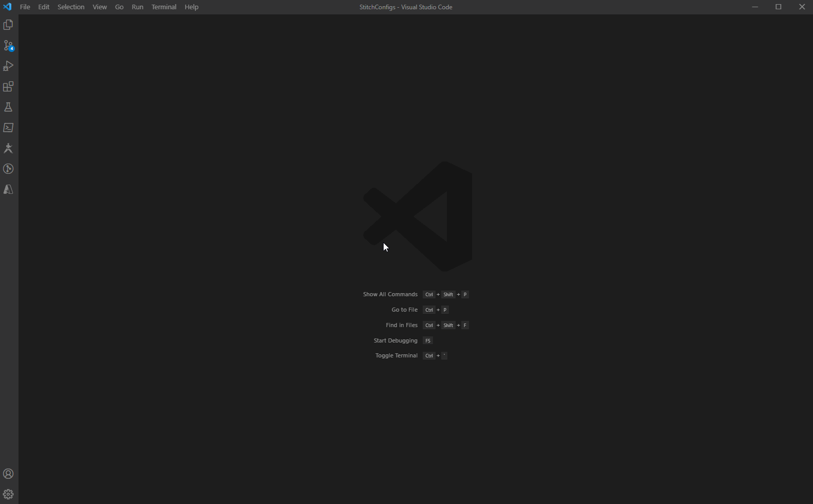The height and width of the screenshot is (504, 813).
Task: Open the Run menu
Action: [137, 7]
